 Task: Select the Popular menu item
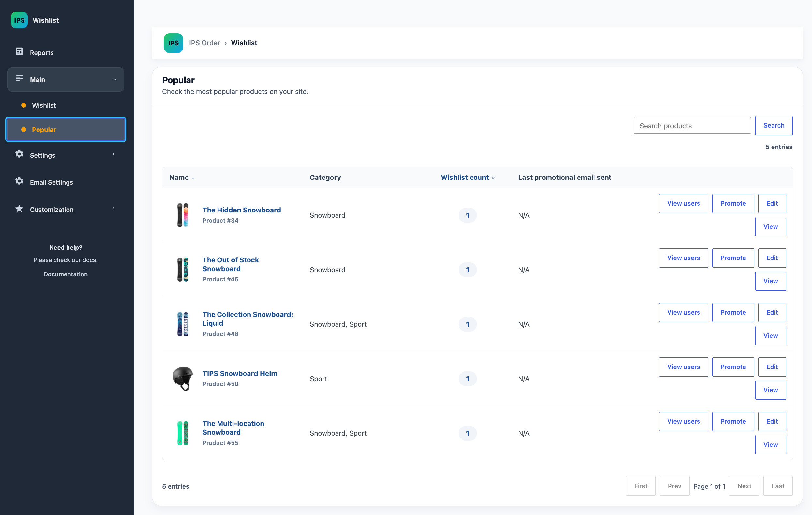click(66, 130)
